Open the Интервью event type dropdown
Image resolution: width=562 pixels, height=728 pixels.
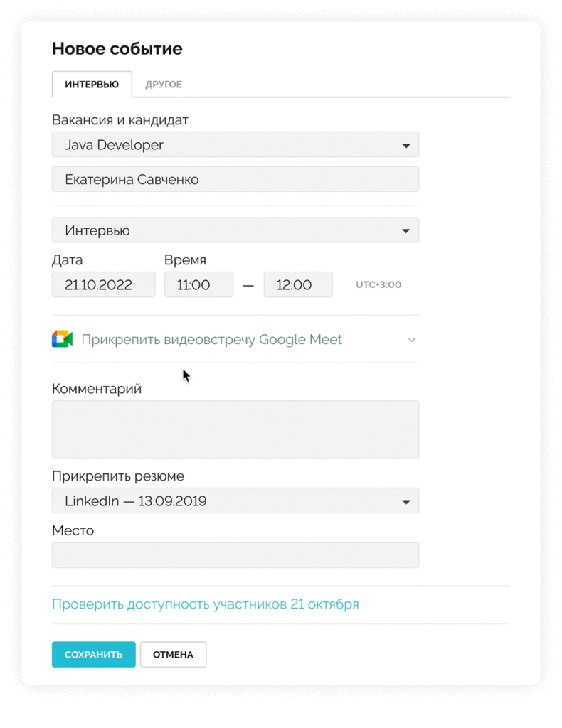[x=235, y=230]
